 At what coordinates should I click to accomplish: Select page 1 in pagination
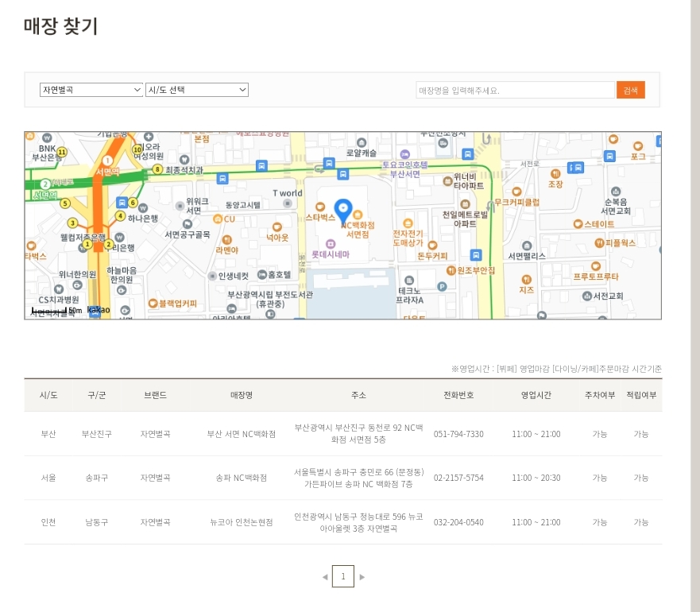[x=343, y=576]
